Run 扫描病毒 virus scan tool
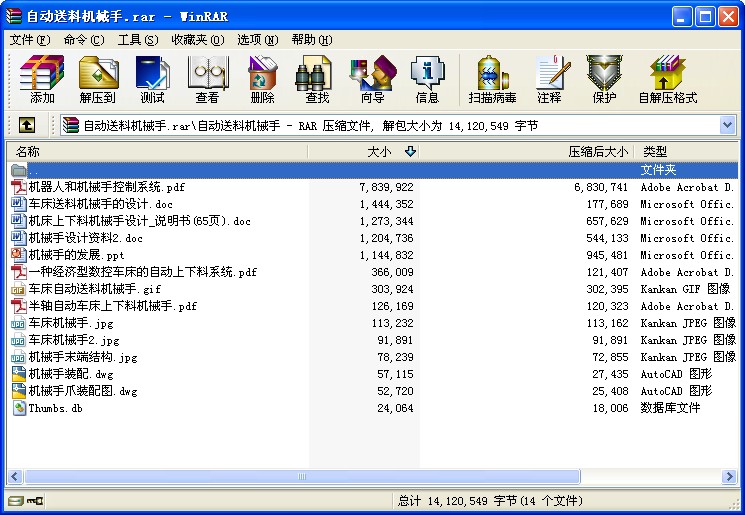The height and width of the screenshot is (515, 745). pyautogui.click(x=492, y=79)
